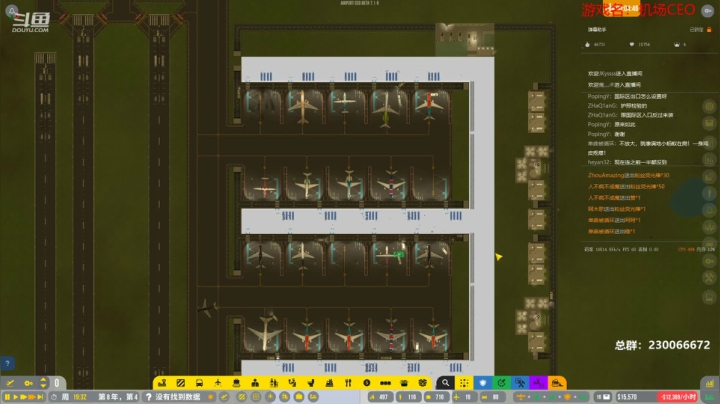Screen dimensions: 720x404
Task: Toggle the striped zone round icon in the status bar
Action: click(x=242, y=397)
